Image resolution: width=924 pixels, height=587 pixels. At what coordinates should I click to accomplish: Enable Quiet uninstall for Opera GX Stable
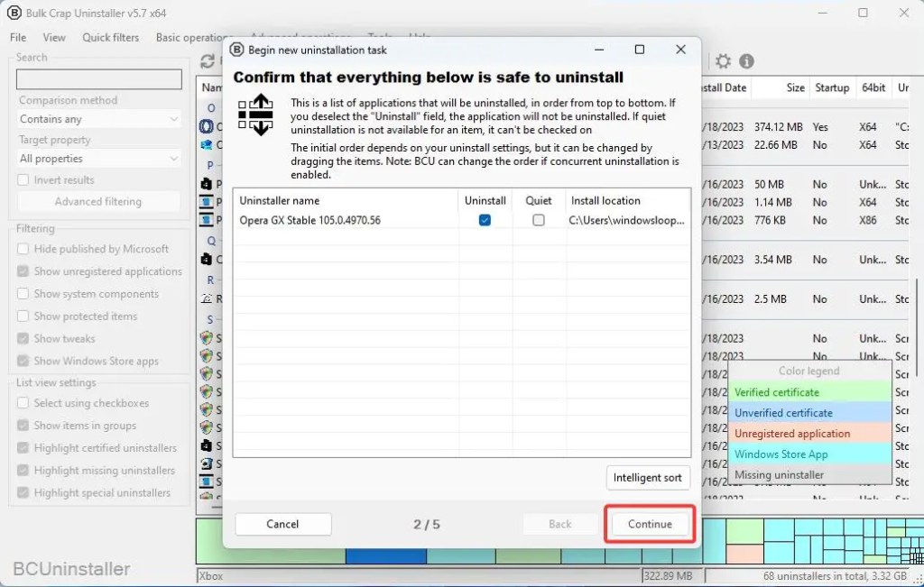539,220
